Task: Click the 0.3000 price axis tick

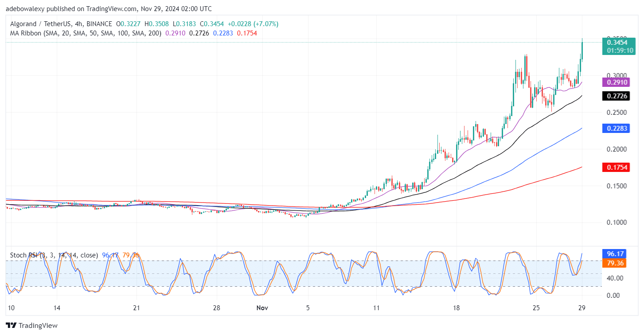Action: tap(617, 75)
